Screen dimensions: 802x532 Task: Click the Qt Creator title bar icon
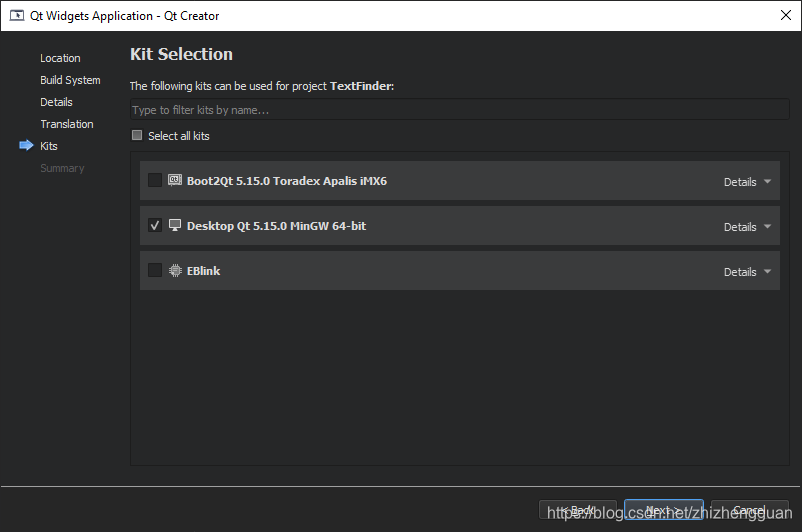coord(17,15)
